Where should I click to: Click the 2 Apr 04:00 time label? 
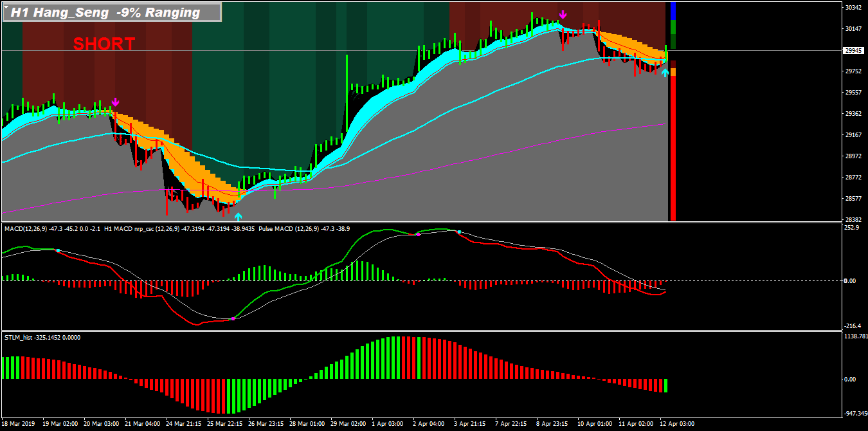(x=428, y=424)
